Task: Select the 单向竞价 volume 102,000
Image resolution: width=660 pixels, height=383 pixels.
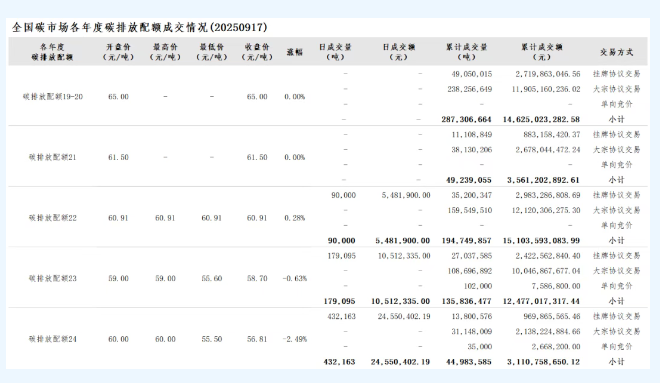Action: click(x=478, y=286)
